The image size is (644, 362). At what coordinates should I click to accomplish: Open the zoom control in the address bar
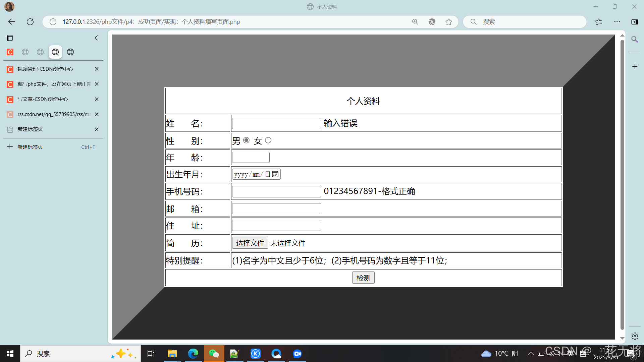coord(415,21)
